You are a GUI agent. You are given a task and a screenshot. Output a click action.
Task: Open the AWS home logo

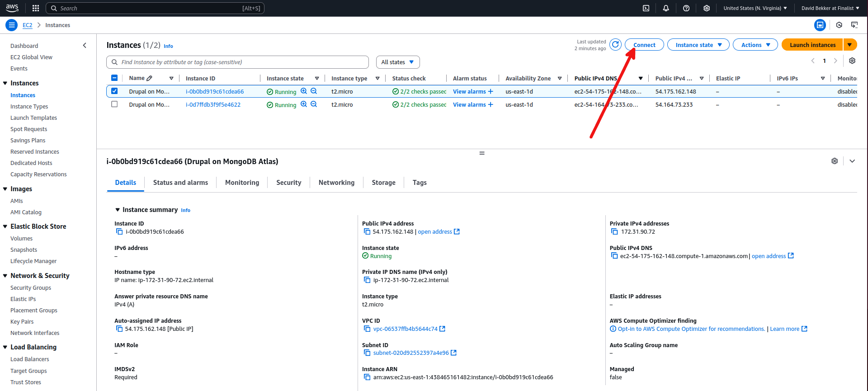click(12, 8)
